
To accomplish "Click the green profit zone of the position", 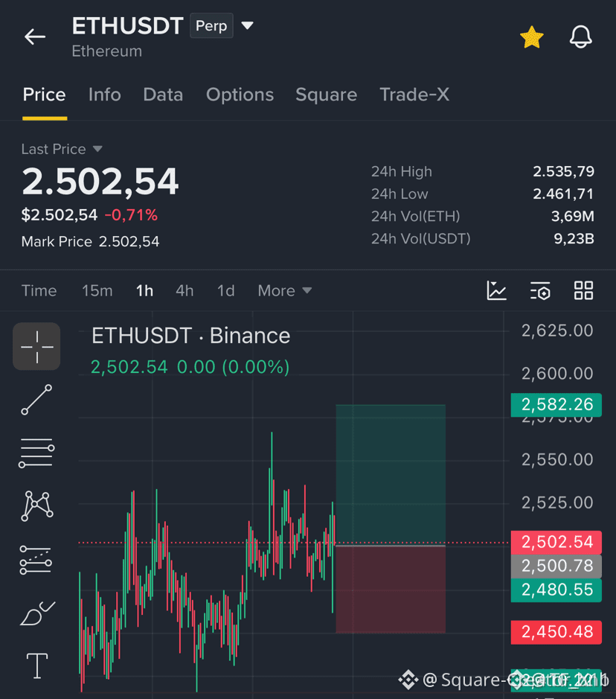I will point(391,475).
